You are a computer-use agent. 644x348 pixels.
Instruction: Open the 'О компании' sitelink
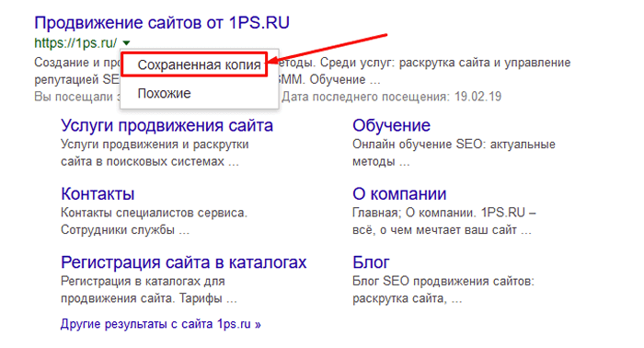[399, 193]
